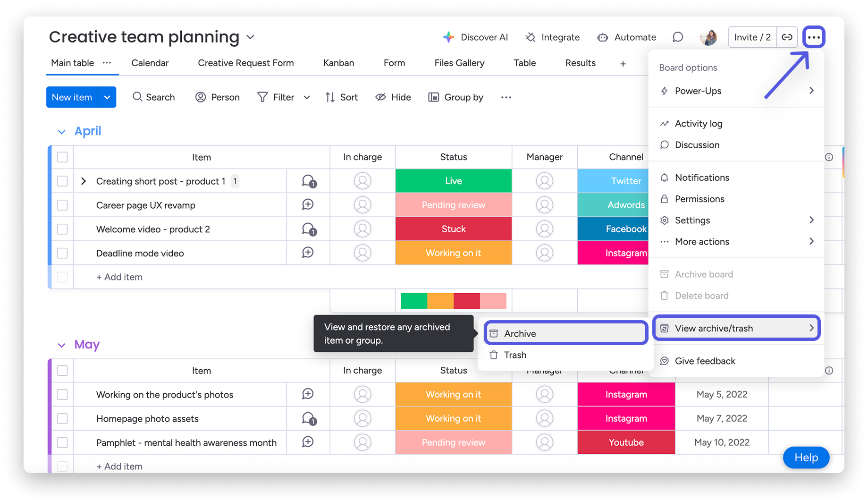Change the Stuck status cell
Image resolution: width=868 pixels, height=500 pixels.
tap(453, 229)
